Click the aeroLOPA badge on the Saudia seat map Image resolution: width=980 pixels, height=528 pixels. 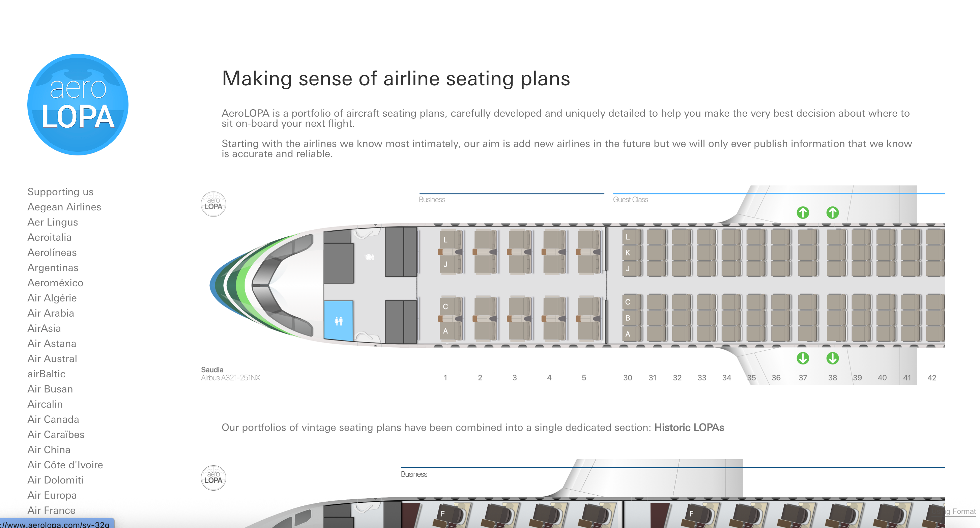(213, 204)
